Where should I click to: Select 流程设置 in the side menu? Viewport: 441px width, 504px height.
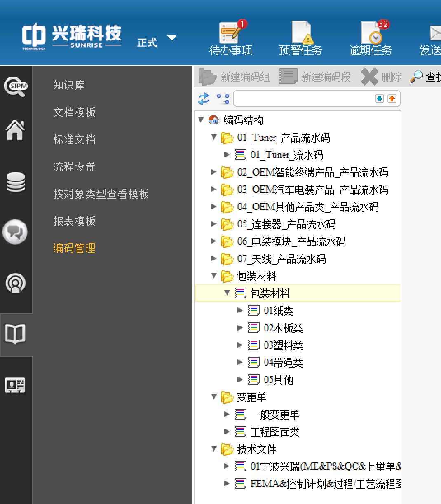coord(74,166)
